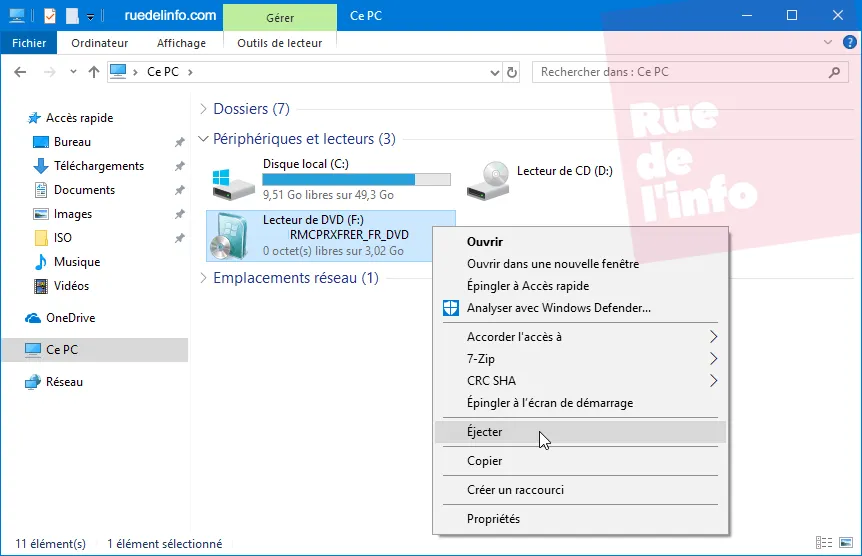Open the ISO folder in sidebar
The width and height of the screenshot is (862, 556).
[x=62, y=238]
